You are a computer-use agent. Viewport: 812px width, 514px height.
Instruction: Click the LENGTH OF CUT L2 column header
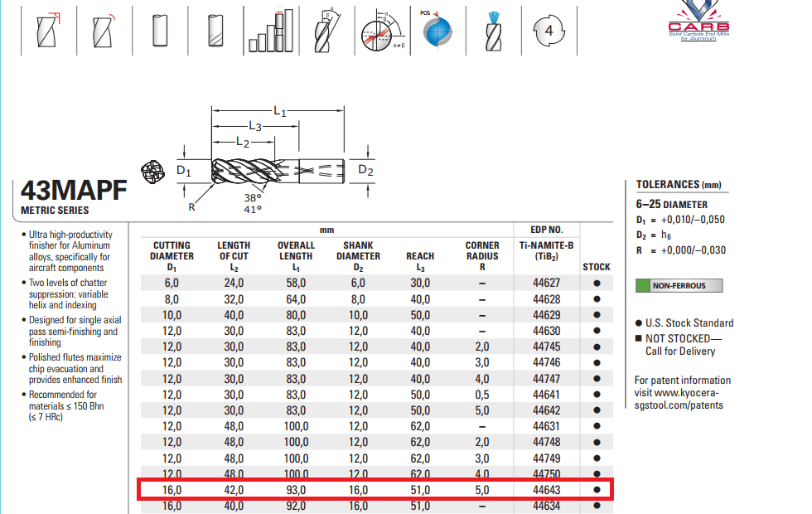(x=234, y=256)
